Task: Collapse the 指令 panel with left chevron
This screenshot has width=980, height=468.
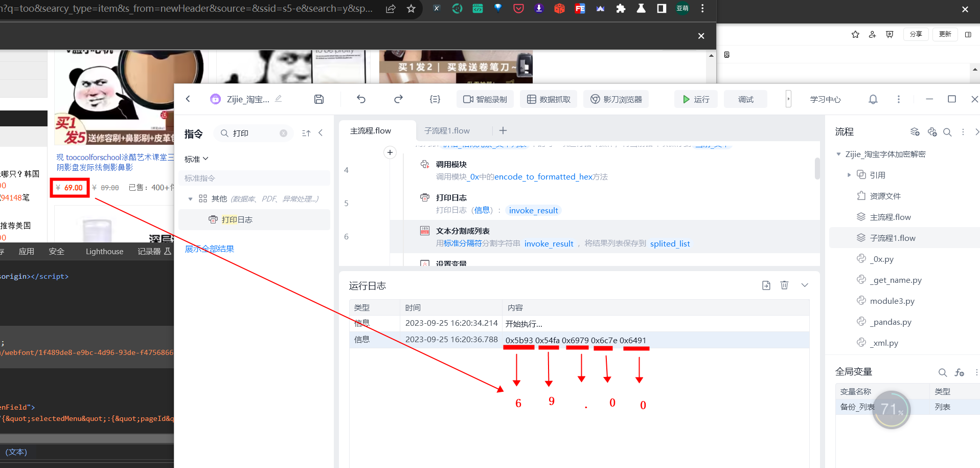Action: point(321,133)
